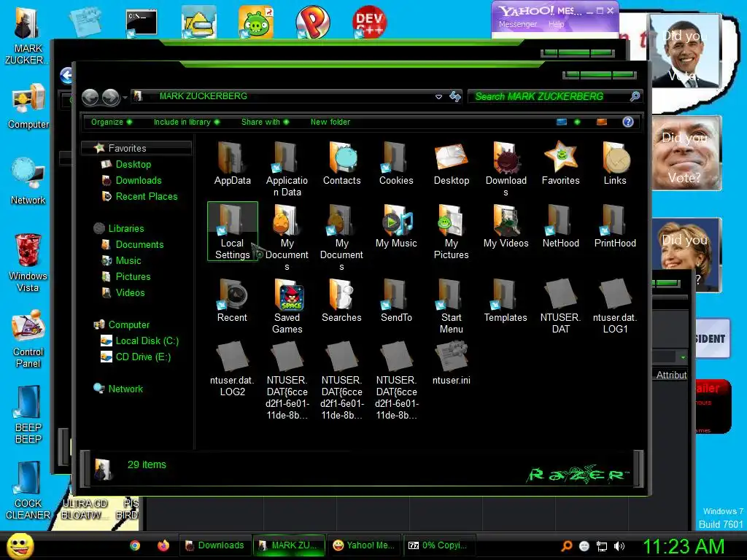
Task: Open the Templates folder
Action: pos(506,300)
